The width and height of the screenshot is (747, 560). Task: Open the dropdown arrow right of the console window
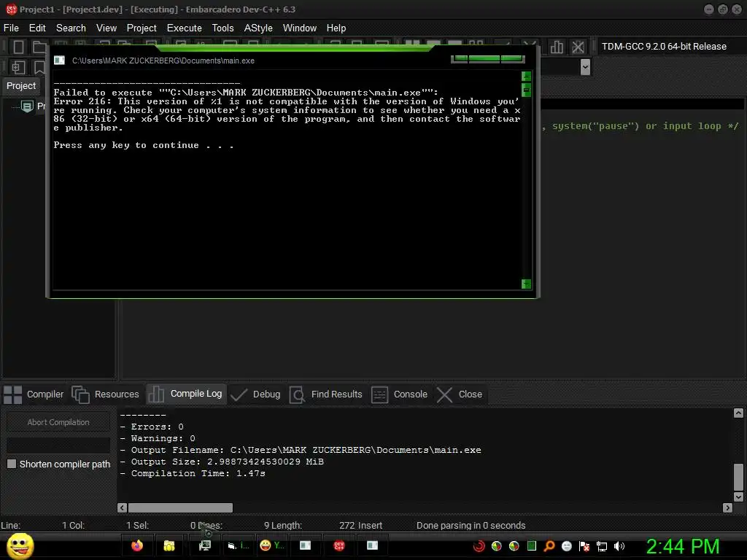coord(586,67)
